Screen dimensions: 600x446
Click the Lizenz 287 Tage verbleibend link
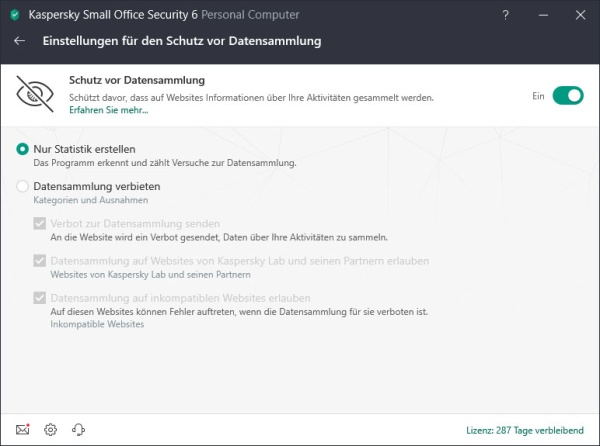pos(525,430)
